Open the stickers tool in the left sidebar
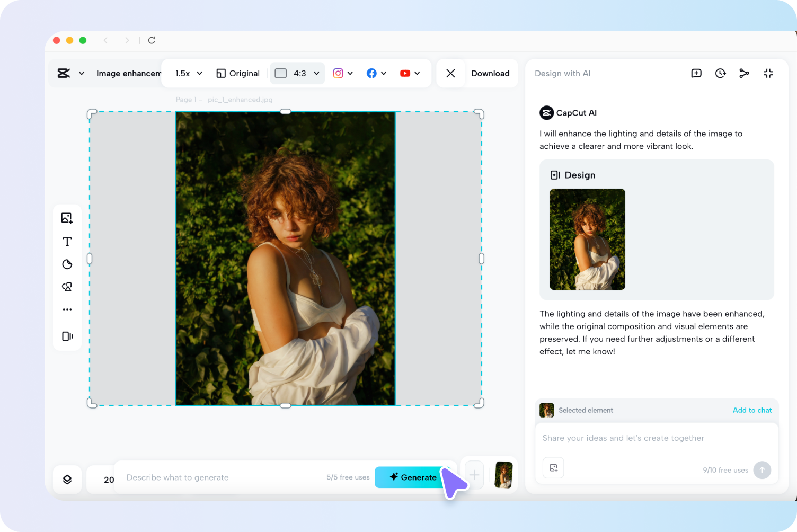Screen dimensions: 797x532 pos(67,264)
